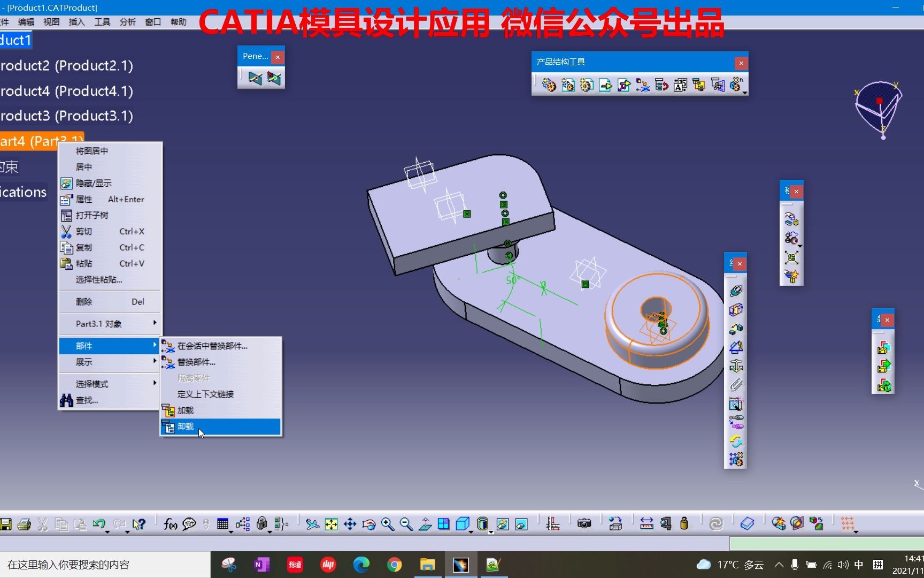Click 删除 in context menu
The image size is (924, 578).
(110, 301)
